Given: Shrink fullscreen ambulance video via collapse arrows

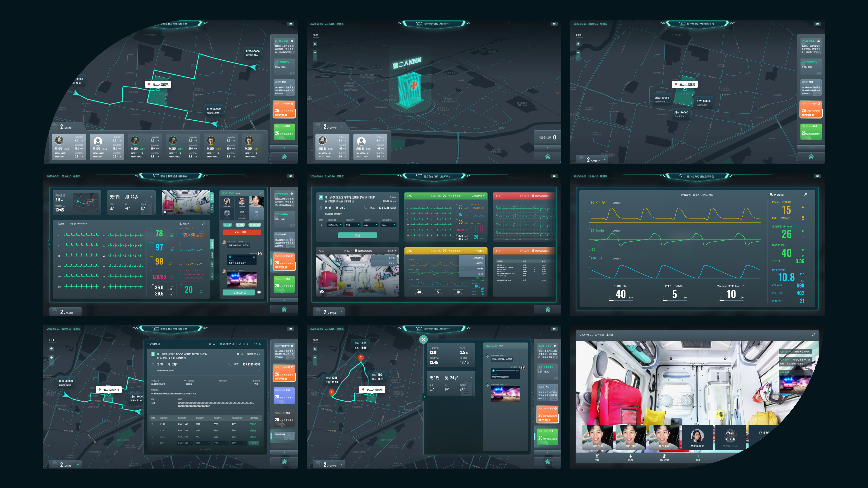Looking at the screenshot, I should point(814,334).
